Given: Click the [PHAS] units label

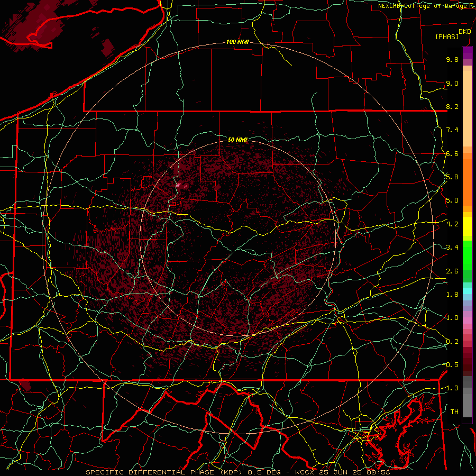Looking at the screenshot, I should tap(447, 37).
